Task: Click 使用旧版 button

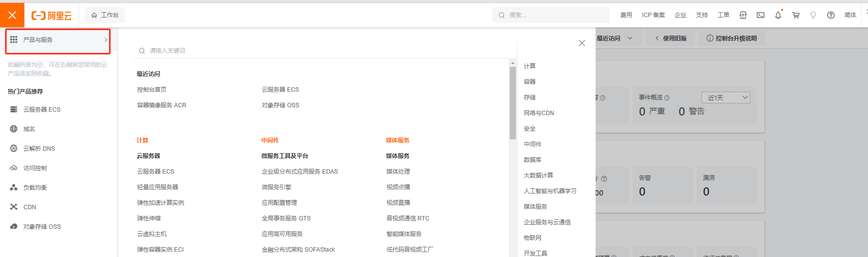Action: 671,38
